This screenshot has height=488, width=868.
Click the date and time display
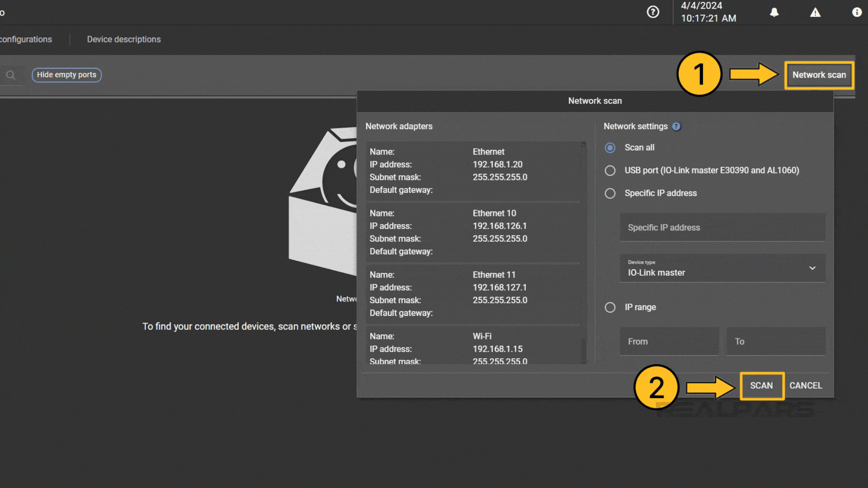[708, 12]
